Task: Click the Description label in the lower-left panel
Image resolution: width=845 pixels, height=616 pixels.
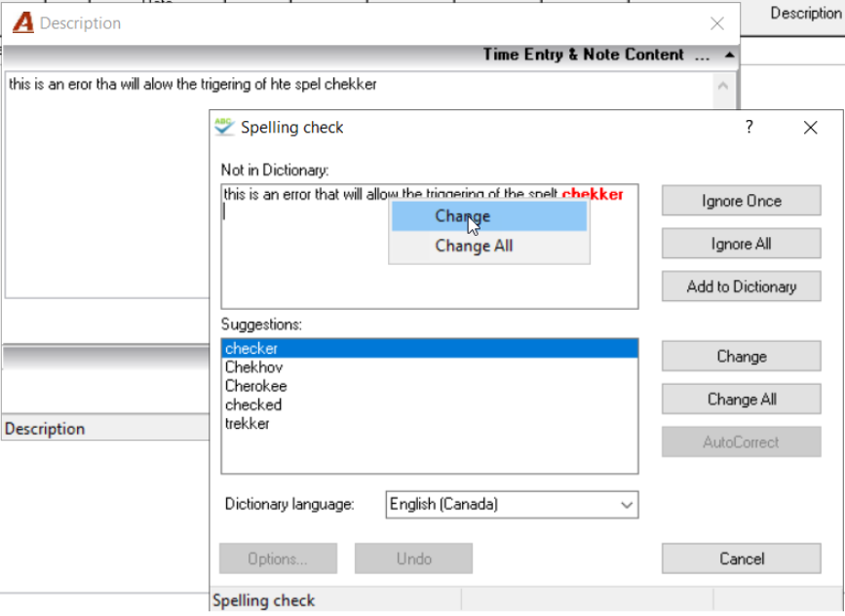Action: 45,429
